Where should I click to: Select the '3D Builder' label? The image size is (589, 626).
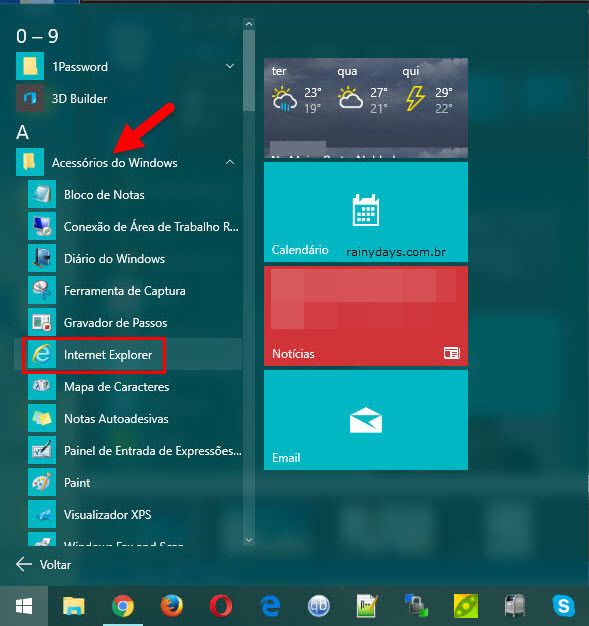79,99
